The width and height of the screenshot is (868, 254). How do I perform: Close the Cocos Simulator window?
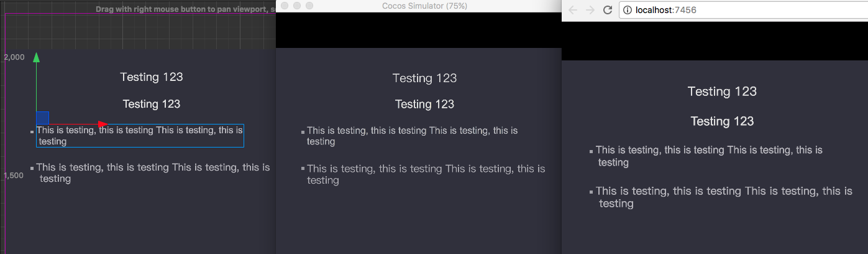click(285, 6)
